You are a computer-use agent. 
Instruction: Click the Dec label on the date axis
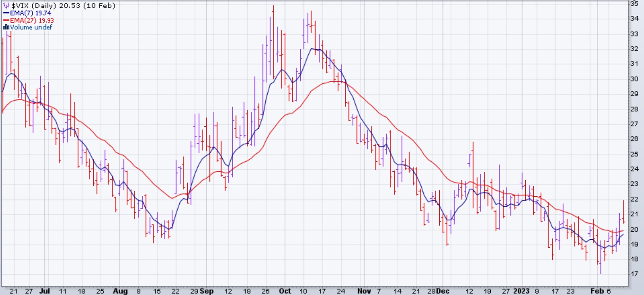[442, 291]
